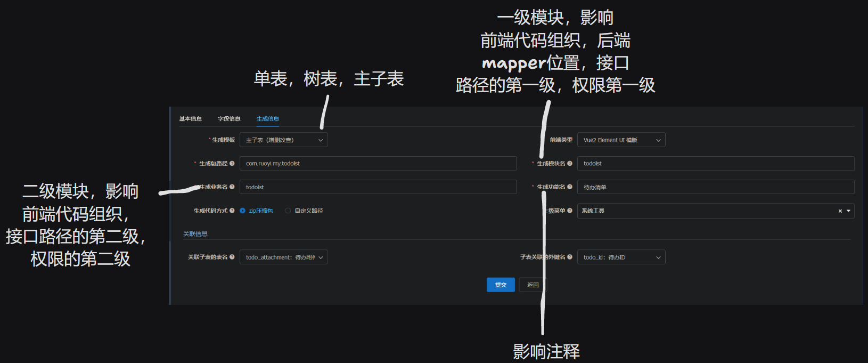This screenshot has width=868, height=363.
Task: Clear the 系统工具 parent menu selection
Action: point(840,211)
